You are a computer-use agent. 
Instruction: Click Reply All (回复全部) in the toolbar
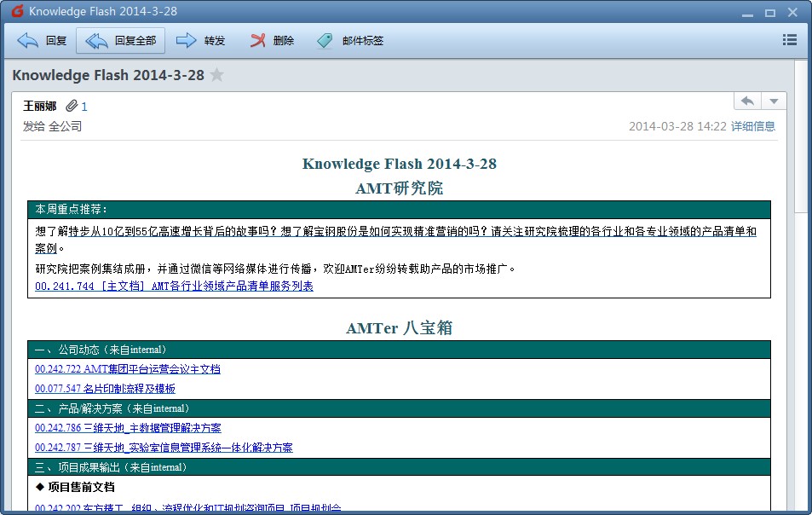point(121,40)
